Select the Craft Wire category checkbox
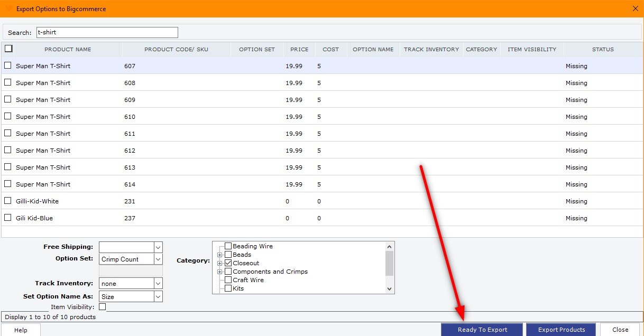Screen dimensions: 644x336 click(x=228, y=280)
